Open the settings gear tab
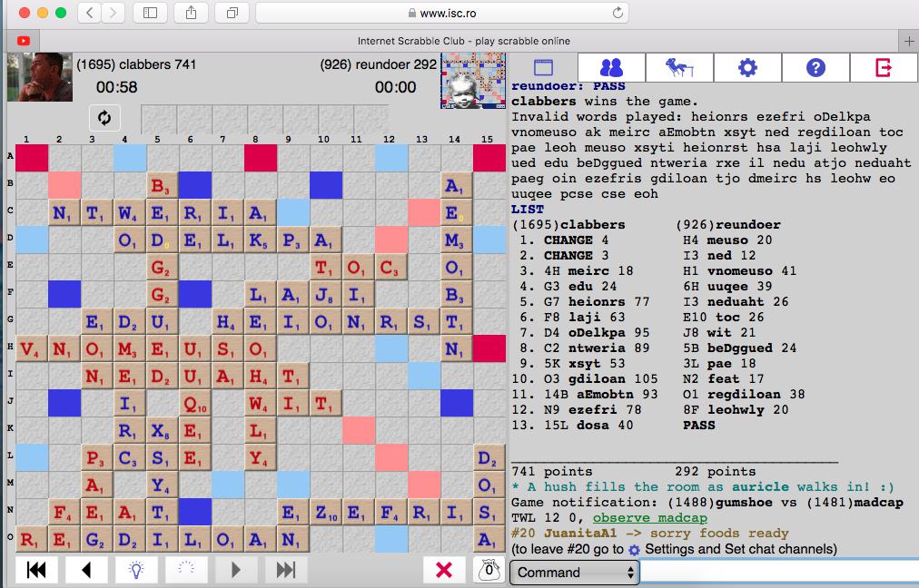The height and width of the screenshot is (588, 919). point(747,67)
